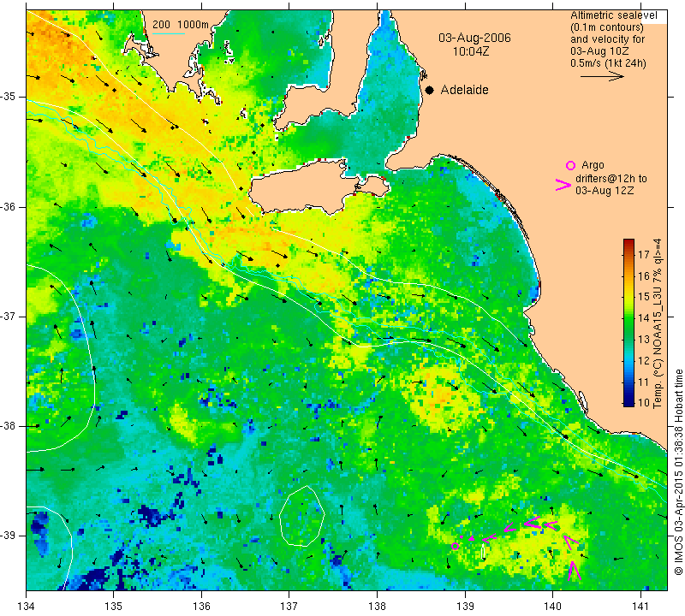The image size is (685, 616).
Task: Click the black Adelaide city marker dot
Action: click(x=430, y=90)
